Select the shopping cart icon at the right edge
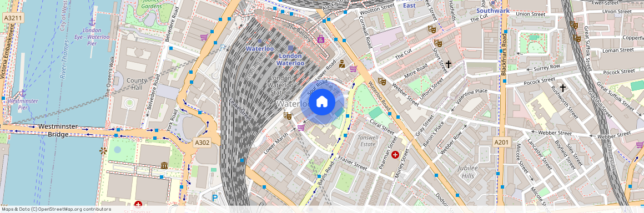The image size is (644, 213). [640, 144]
